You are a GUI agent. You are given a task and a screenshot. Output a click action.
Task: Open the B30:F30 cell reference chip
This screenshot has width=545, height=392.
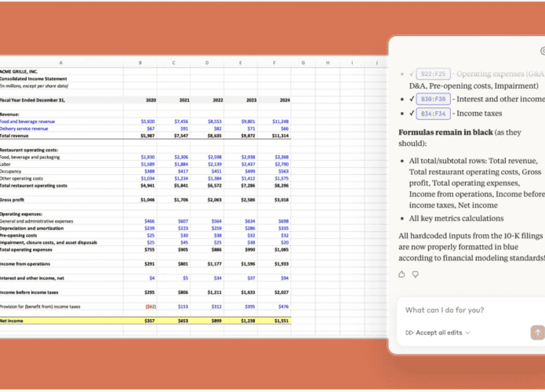[434, 99]
